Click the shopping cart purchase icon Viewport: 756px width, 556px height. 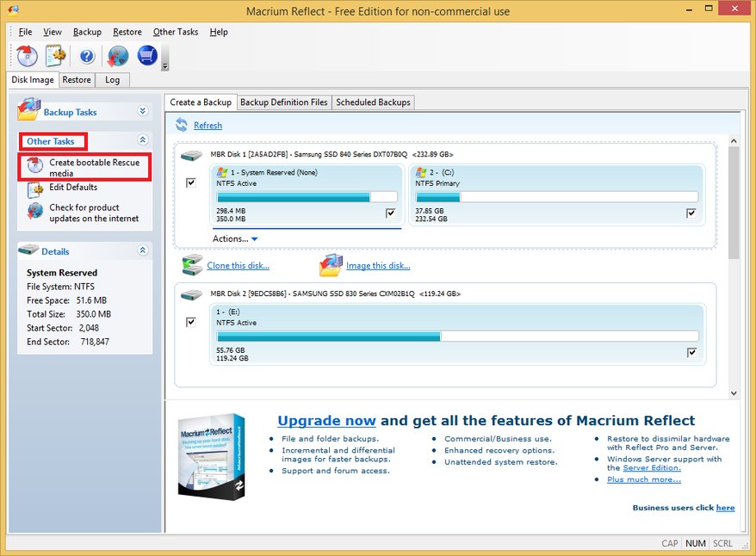click(x=147, y=55)
